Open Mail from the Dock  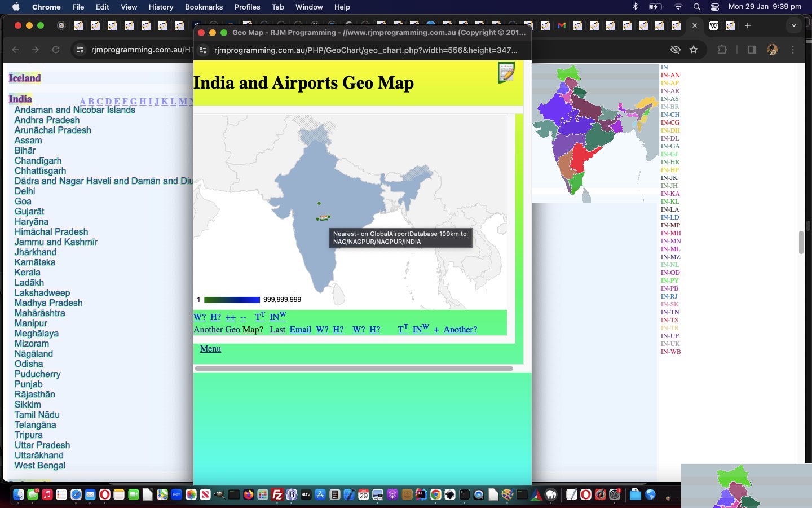[x=90, y=495]
